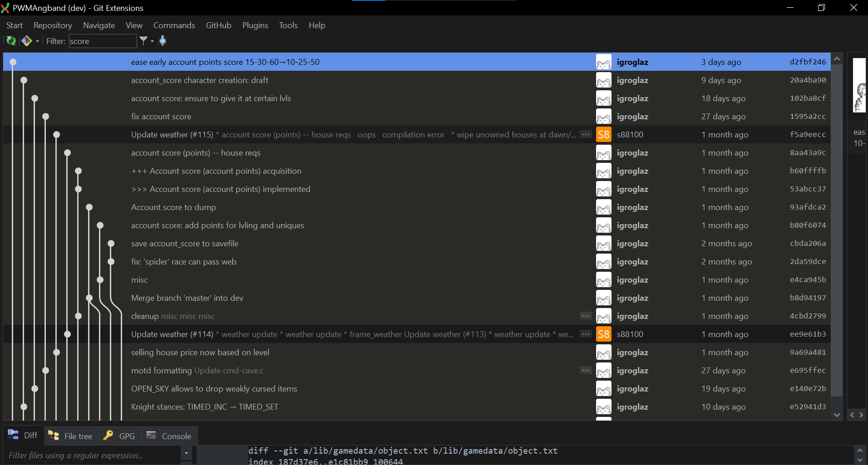Expand truncated message on 'cleanup' commit

585,316
